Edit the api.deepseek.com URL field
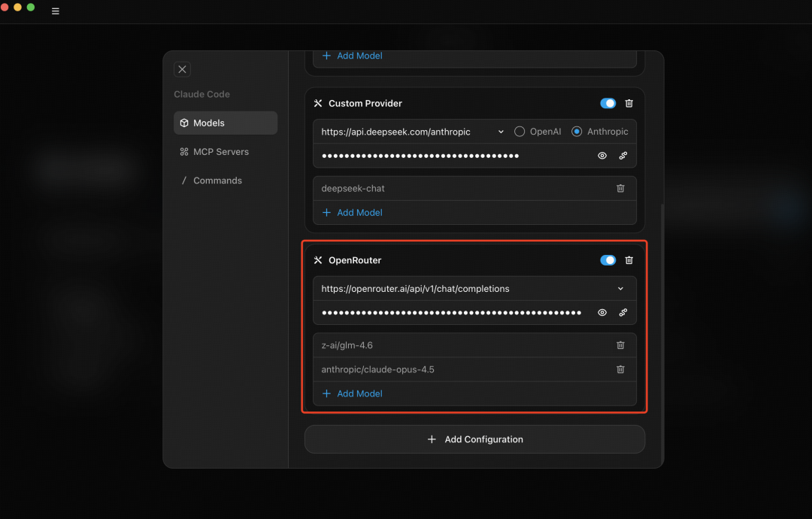The height and width of the screenshot is (519, 812). point(406,132)
